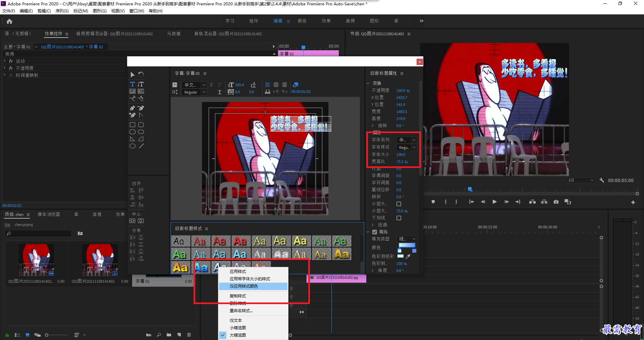Toggle the Underline T button
Screen dimensions: 644x340
220,92
